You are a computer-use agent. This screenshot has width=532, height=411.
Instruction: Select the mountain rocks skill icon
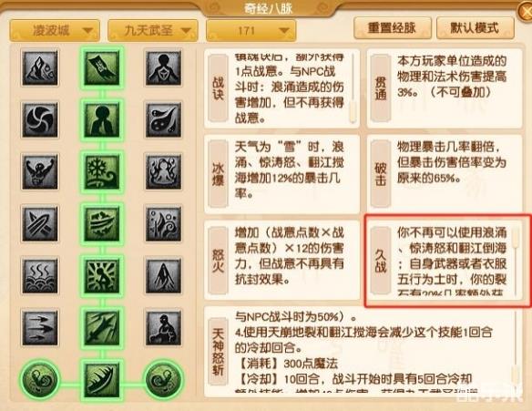click(40, 67)
